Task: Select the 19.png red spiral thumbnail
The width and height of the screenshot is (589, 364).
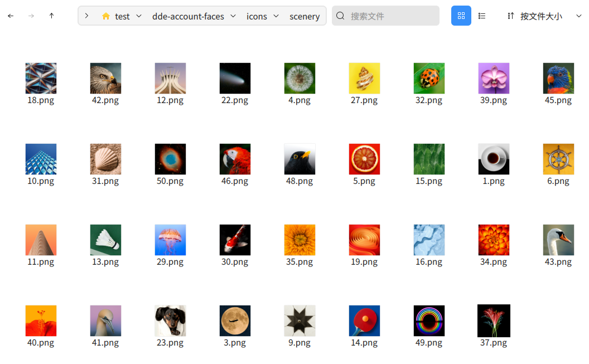Action: [364, 240]
